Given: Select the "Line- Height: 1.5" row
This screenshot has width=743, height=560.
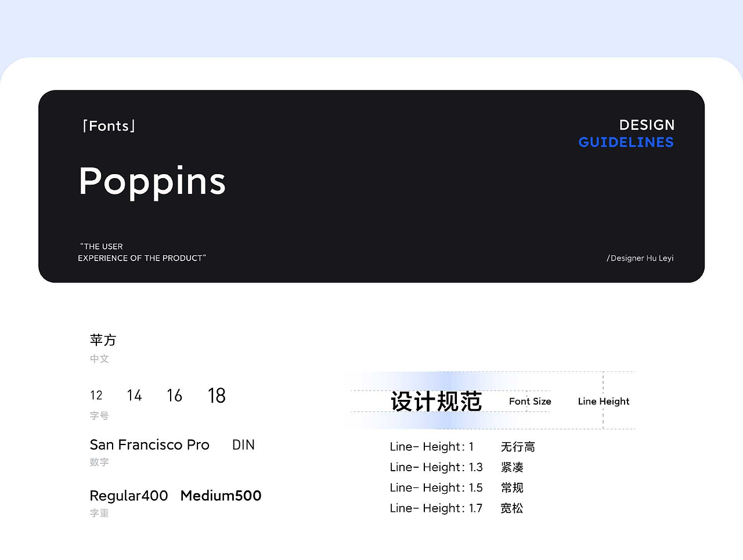Looking at the screenshot, I should click(437, 488).
